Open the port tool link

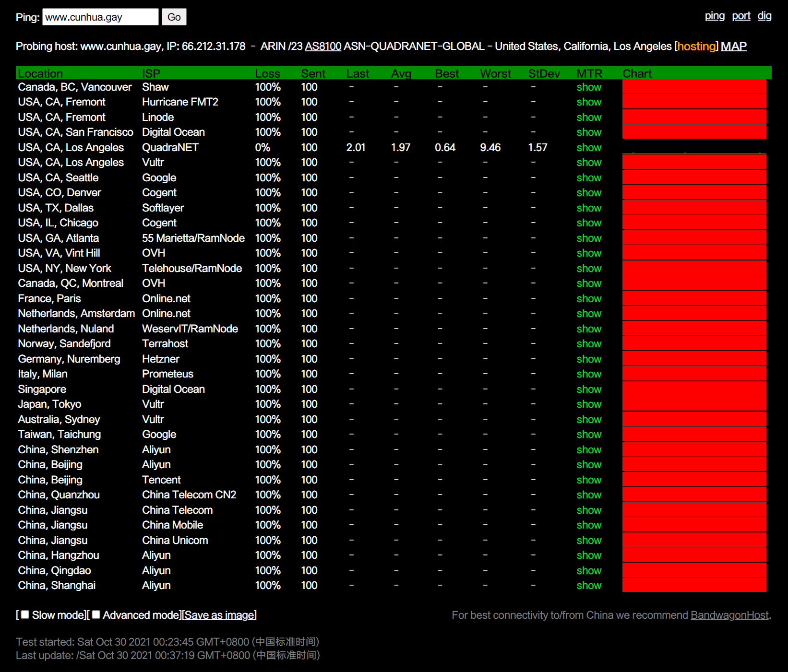(x=741, y=16)
